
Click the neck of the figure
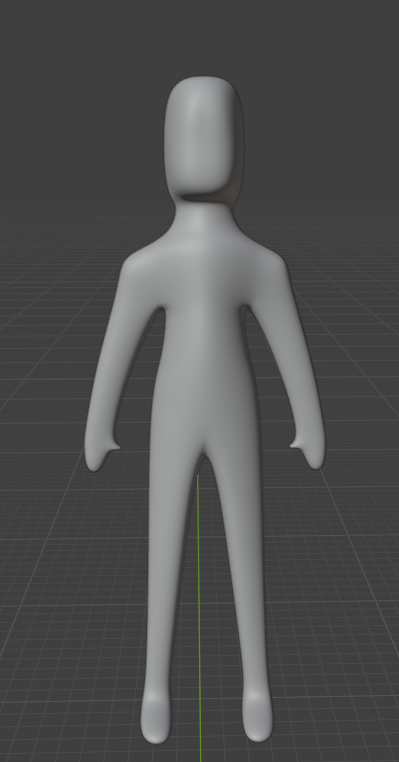(204, 221)
